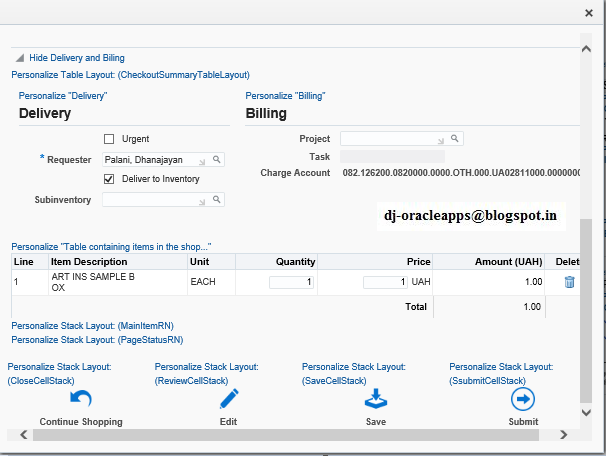
Task: Collapse the Hide Delivery and Billing triangle
Action: (20, 58)
